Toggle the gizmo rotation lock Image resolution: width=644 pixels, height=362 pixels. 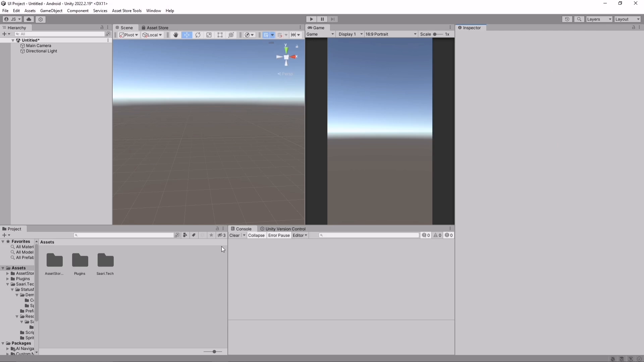click(297, 46)
